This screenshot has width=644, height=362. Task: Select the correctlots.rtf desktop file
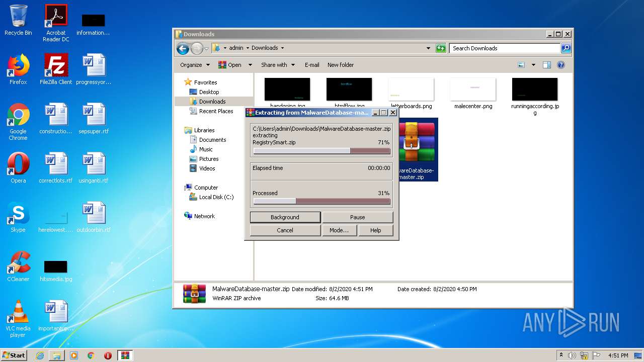56,168
